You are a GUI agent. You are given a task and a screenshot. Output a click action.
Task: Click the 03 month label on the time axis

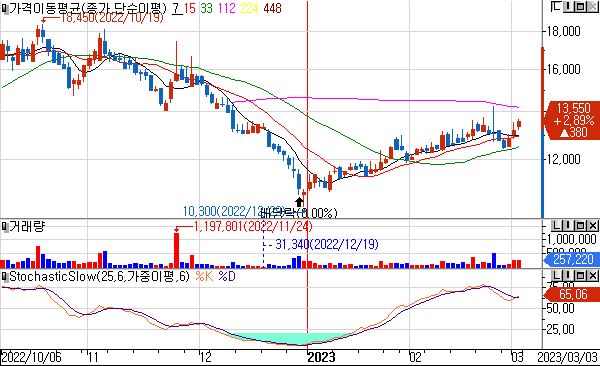(517, 357)
